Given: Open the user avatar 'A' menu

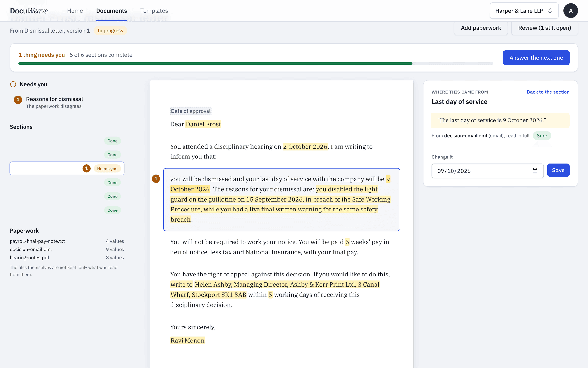Looking at the screenshot, I should coord(571,11).
